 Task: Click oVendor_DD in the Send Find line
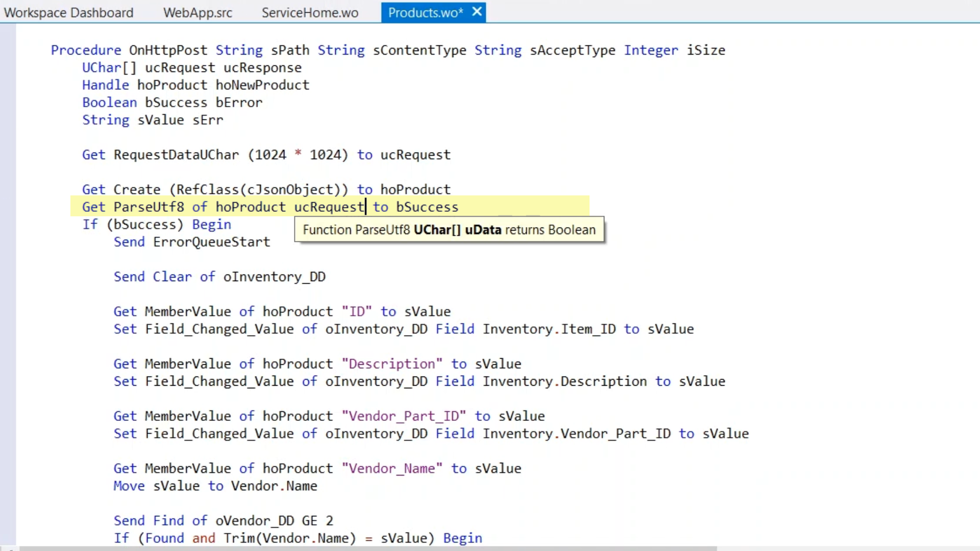(x=255, y=520)
